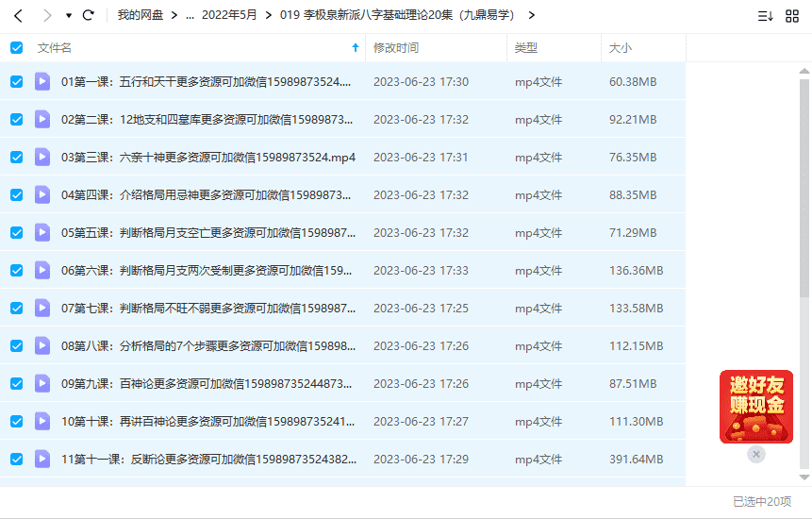Screen dimensions: 812x519
Task: Uncheck the 01第一课 file checkbox
Action: click(16, 82)
